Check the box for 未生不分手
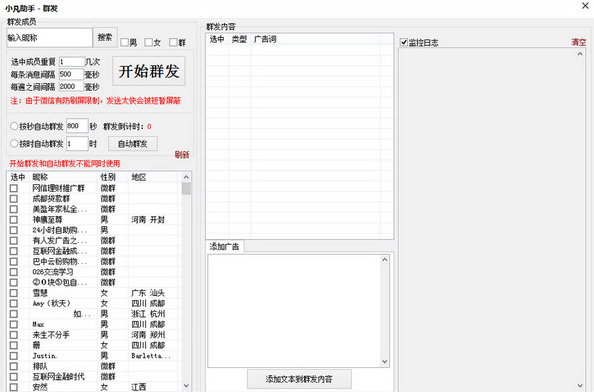Viewport: 594px width, 392px height. 14,335
